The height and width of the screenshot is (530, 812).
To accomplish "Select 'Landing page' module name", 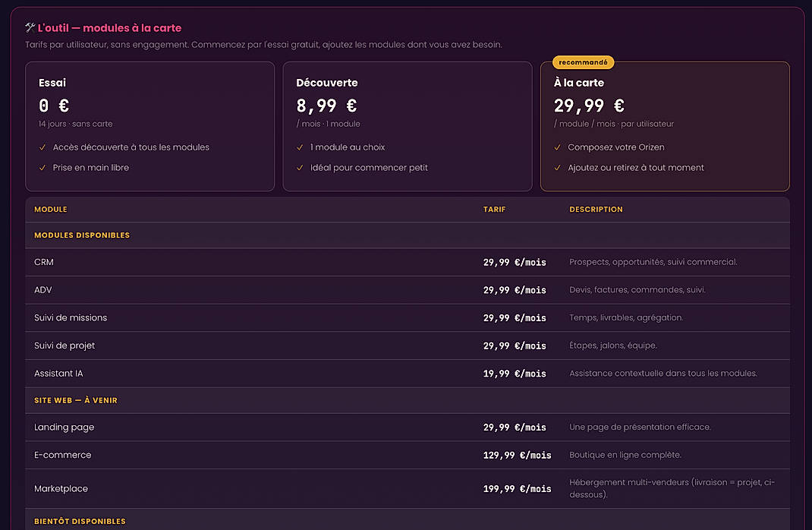I will (x=65, y=427).
